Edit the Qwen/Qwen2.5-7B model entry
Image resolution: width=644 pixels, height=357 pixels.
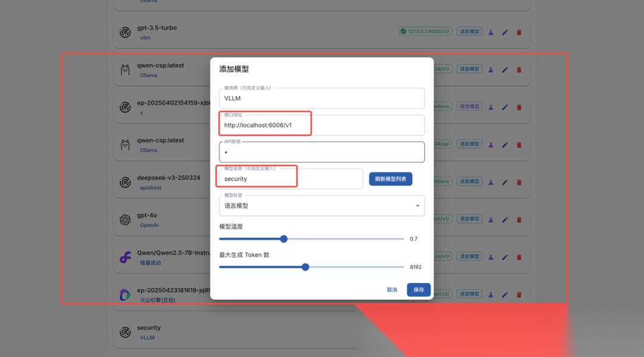[505, 257]
